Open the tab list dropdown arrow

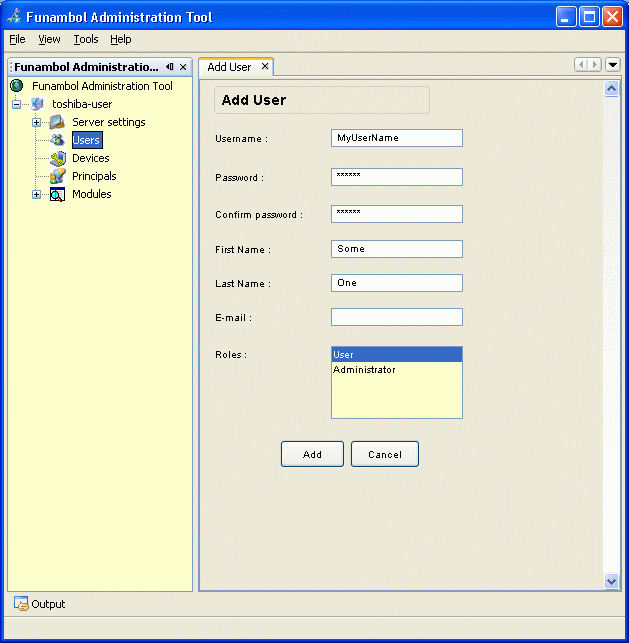pos(613,64)
